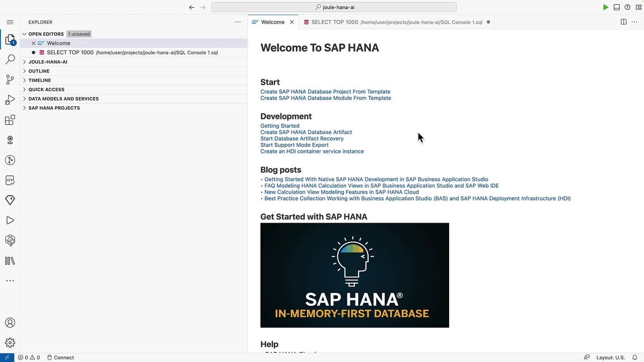Open the hexagon cube activity bar icon
This screenshot has width=644, height=362.
[10, 240]
